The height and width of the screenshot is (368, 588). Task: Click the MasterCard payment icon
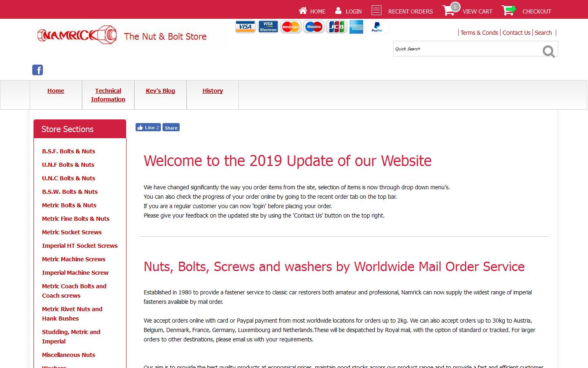coord(291,27)
